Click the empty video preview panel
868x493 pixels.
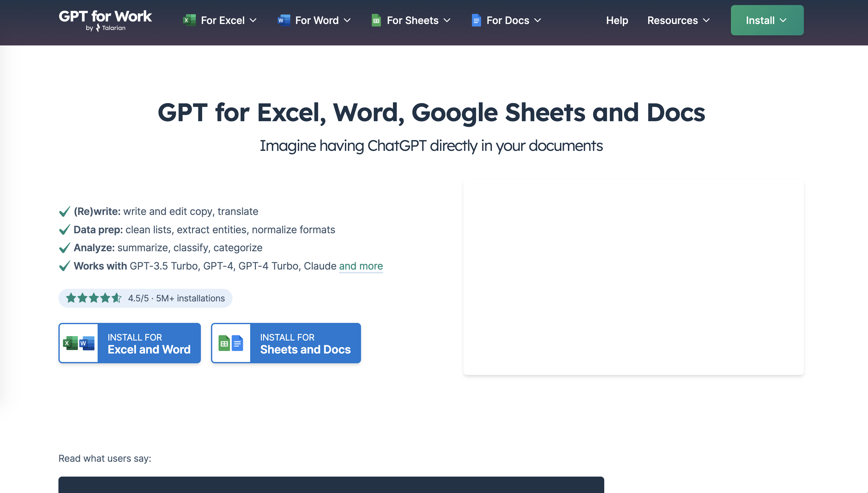click(633, 278)
